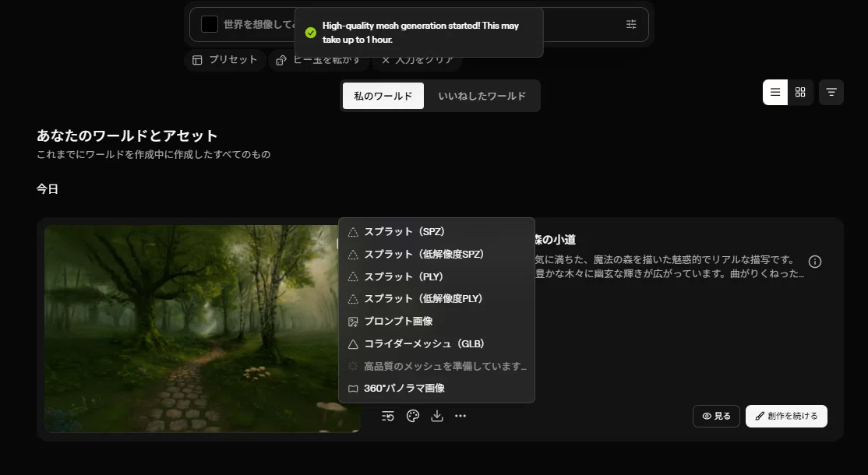Click the world description paragraph text
Viewport: 868px width, 475px height.
[x=669, y=266]
